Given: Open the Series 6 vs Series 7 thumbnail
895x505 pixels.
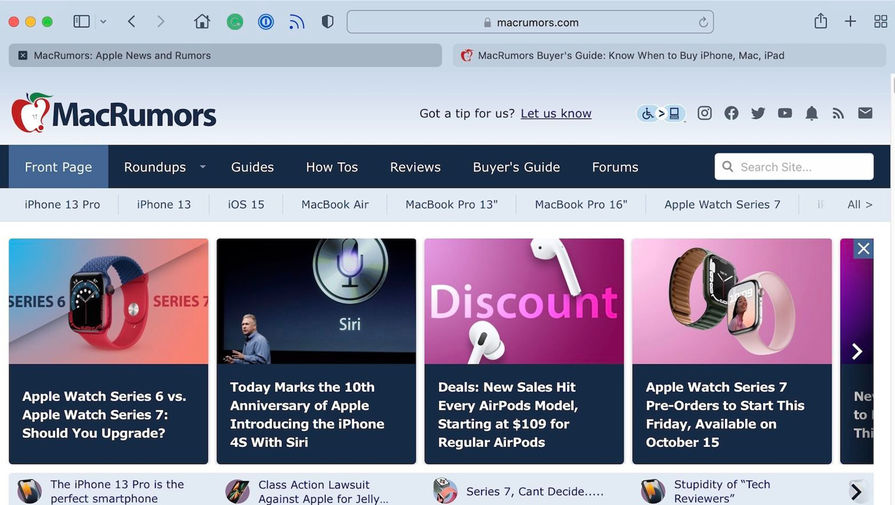Looking at the screenshot, I should click(x=108, y=301).
